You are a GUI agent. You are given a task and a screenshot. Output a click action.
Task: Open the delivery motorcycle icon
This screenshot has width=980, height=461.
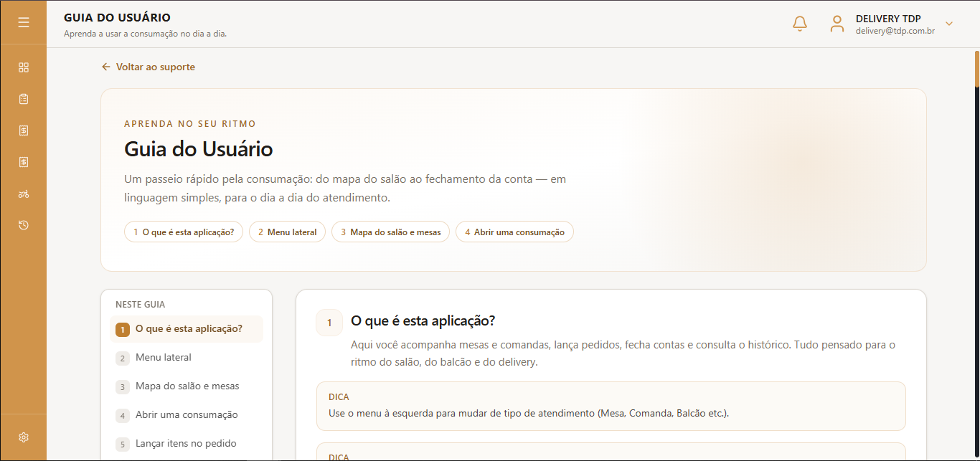pos(24,194)
